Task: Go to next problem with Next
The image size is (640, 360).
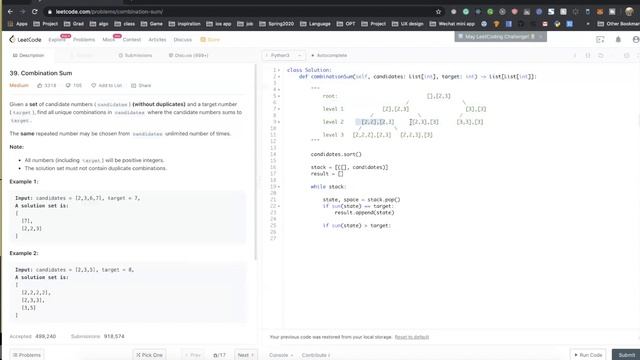Action: tap(246, 355)
